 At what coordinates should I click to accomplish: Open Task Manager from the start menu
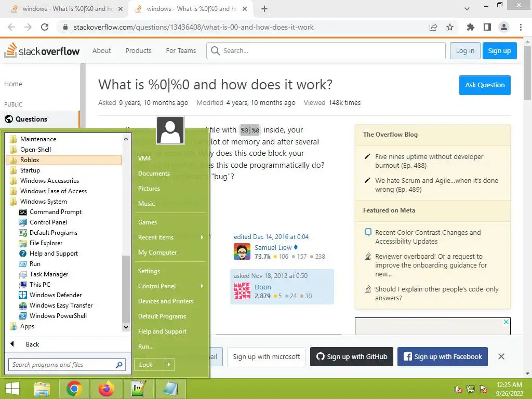pos(48,274)
